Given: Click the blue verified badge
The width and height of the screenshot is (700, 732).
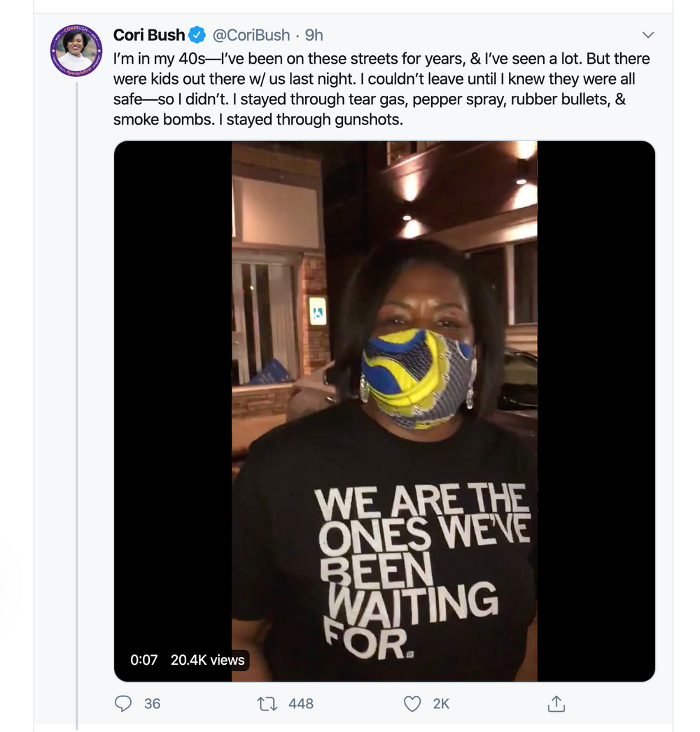Looking at the screenshot, I should pyautogui.click(x=198, y=35).
